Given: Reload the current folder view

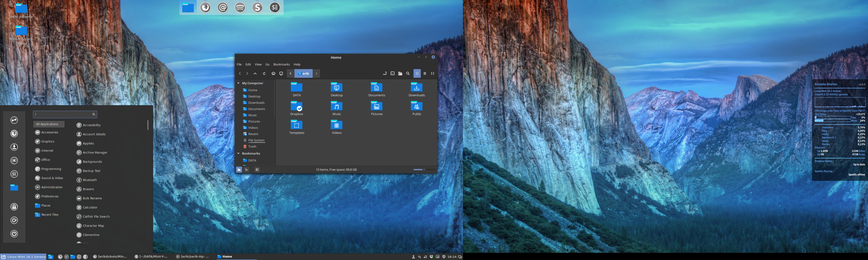Looking at the screenshot, I should pyautogui.click(x=264, y=73).
